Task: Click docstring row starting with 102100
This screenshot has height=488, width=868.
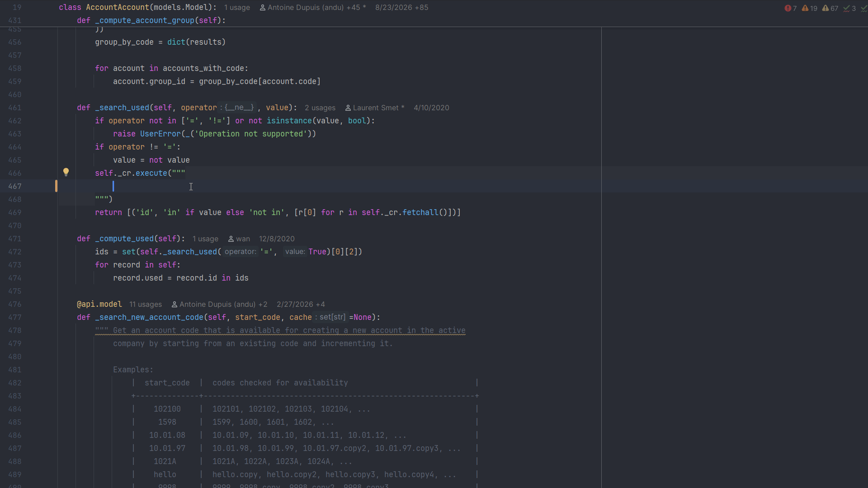Action: tap(305, 409)
